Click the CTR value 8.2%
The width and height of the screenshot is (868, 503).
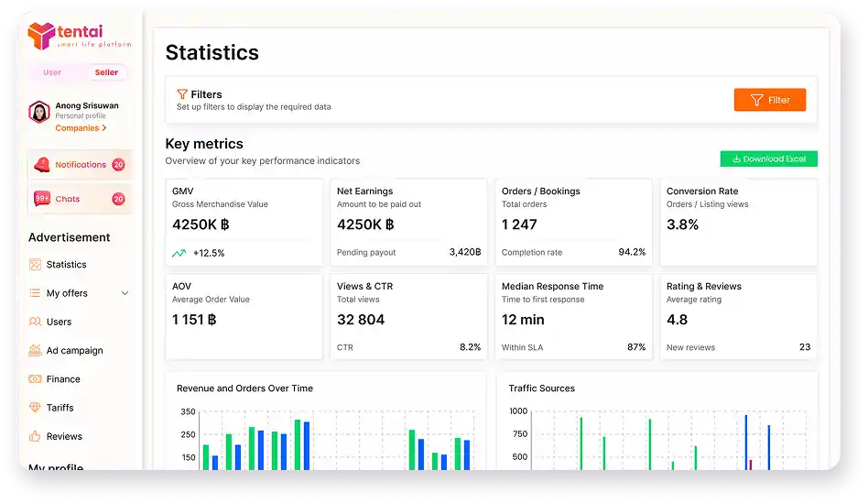click(470, 347)
